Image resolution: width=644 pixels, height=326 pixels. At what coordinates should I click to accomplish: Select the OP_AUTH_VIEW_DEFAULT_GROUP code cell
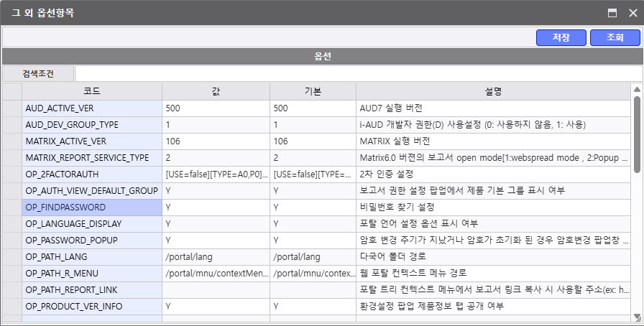pyautogui.click(x=92, y=191)
